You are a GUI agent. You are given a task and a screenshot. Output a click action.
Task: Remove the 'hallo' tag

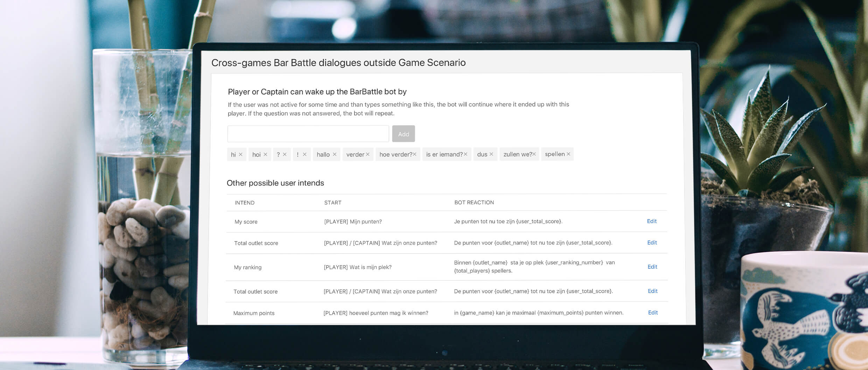click(x=335, y=155)
